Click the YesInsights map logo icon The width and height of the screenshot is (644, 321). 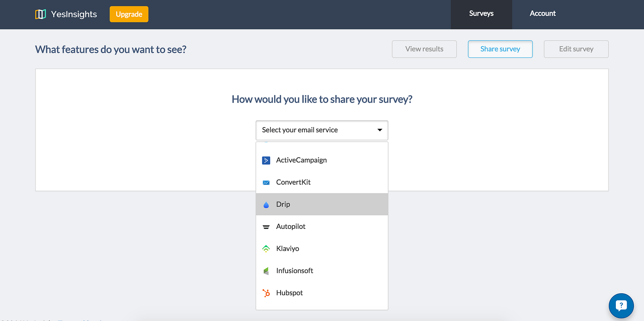click(40, 14)
